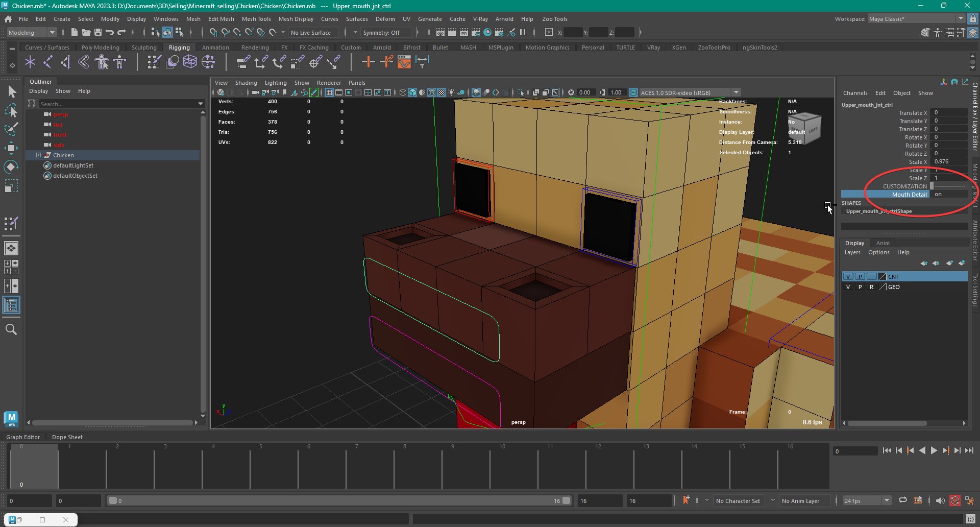The height and width of the screenshot is (527, 980).
Task: Click the Graph Editor button
Action: [23, 437]
